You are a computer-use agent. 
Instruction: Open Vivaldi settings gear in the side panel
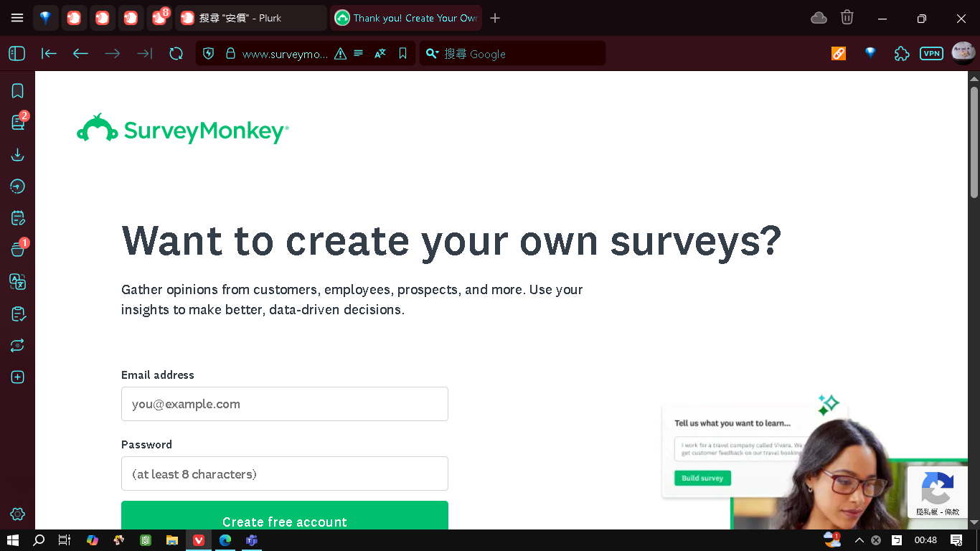(18, 514)
